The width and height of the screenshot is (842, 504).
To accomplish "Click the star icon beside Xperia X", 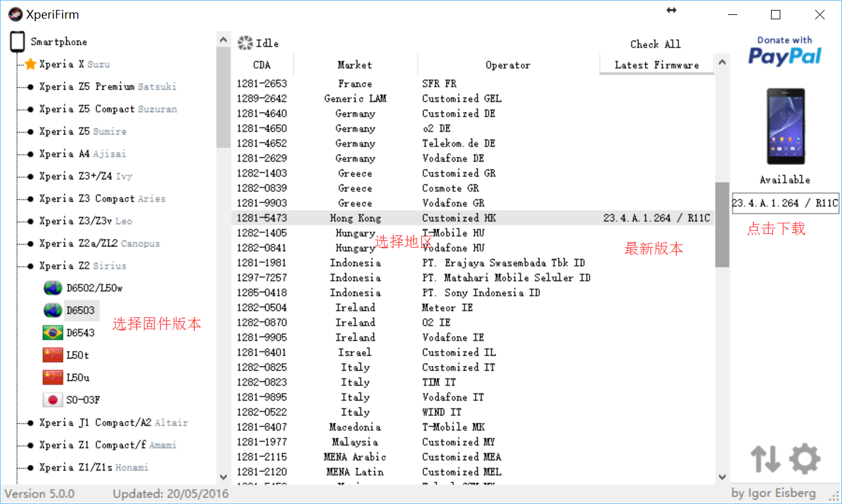I will pos(31,64).
